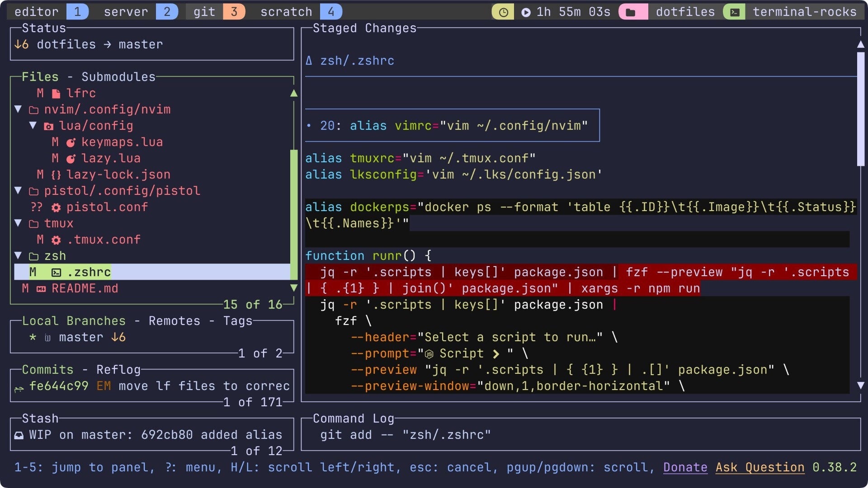Open the Donate link
The image size is (868, 488).
(685, 467)
